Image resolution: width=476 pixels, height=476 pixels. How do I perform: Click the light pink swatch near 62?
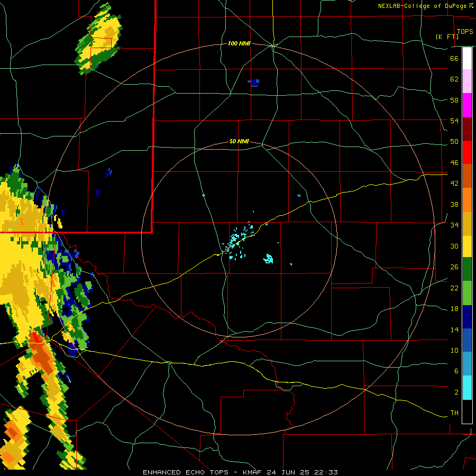point(467,81)
